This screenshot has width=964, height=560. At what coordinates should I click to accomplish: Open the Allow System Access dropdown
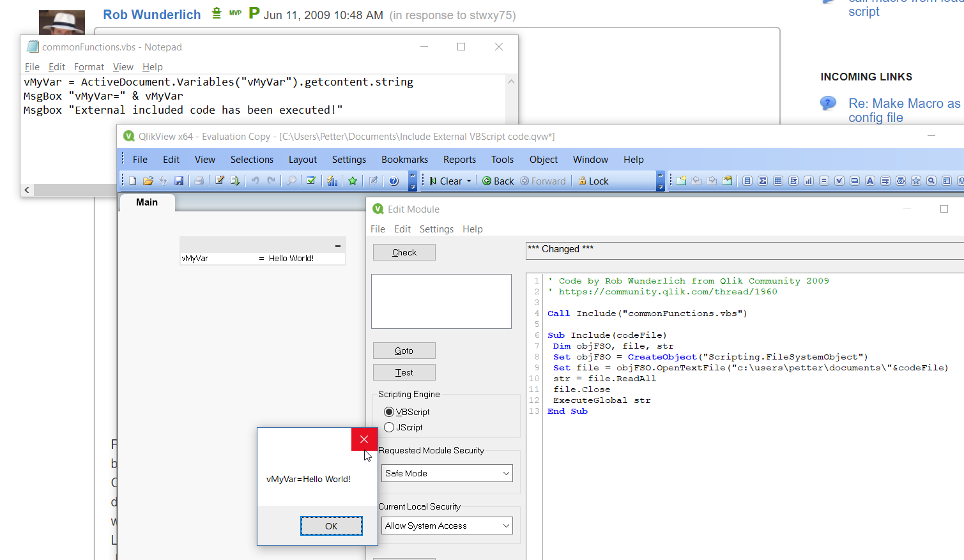click(506, 526)
